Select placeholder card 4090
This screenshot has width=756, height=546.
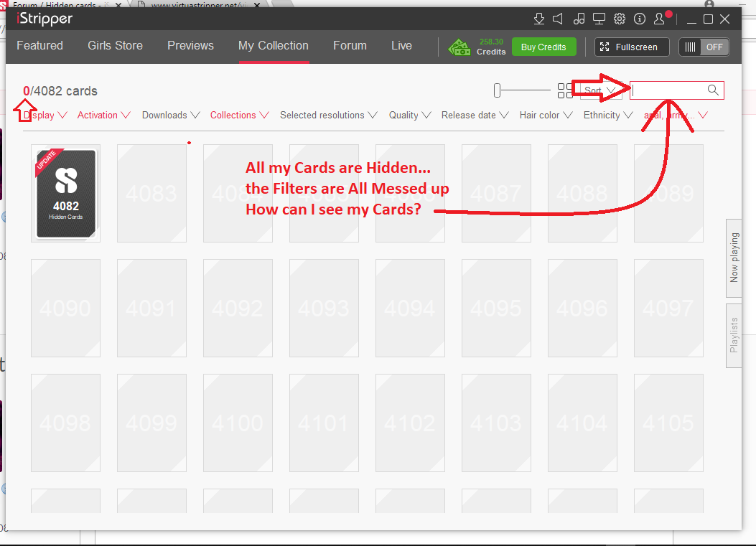65,308
